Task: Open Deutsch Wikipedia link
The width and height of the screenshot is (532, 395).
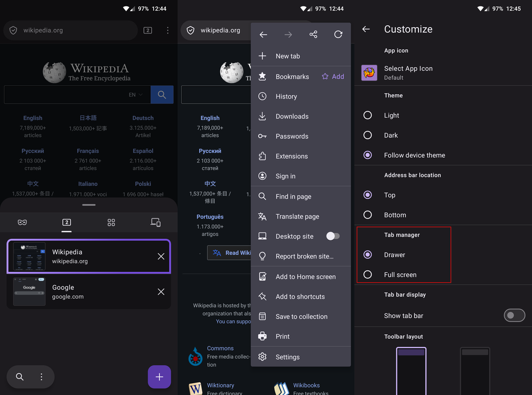Action: (x=143, y=118)
